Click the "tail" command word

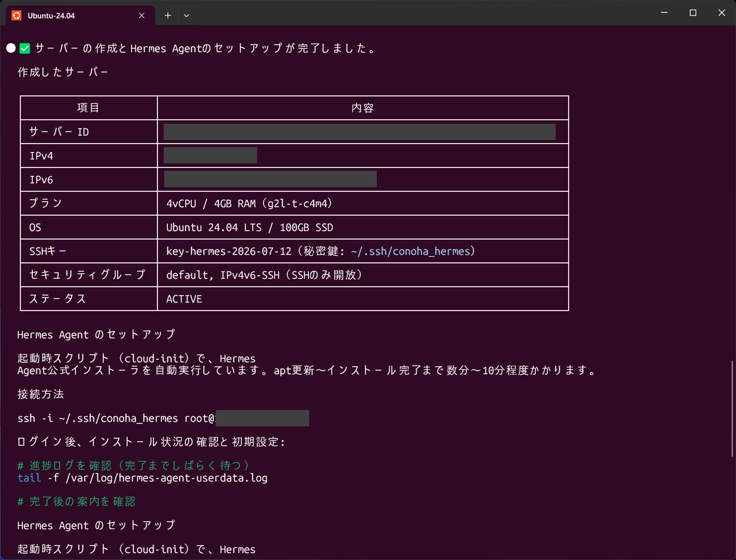pyautogui.click(x=29, y=478)
